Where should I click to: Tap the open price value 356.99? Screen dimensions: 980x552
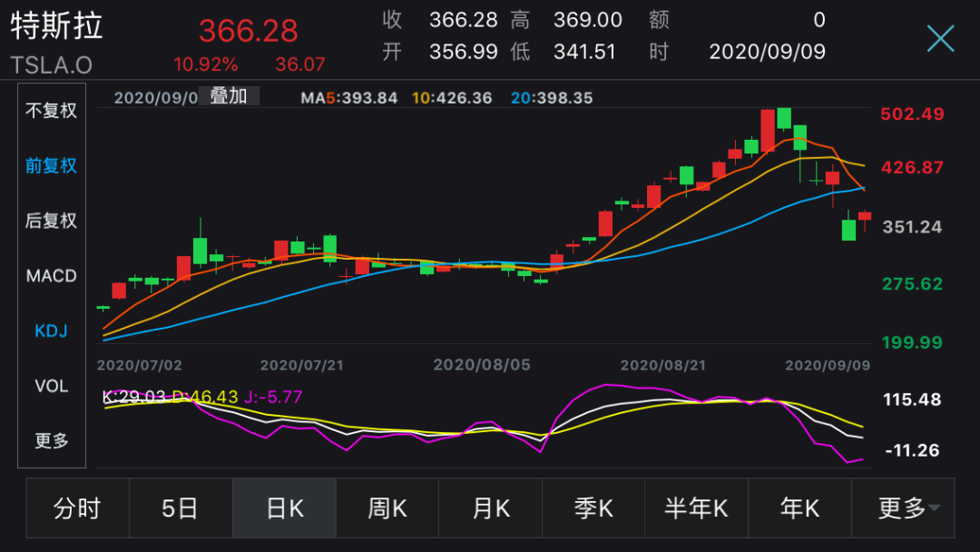click(463, 52)
